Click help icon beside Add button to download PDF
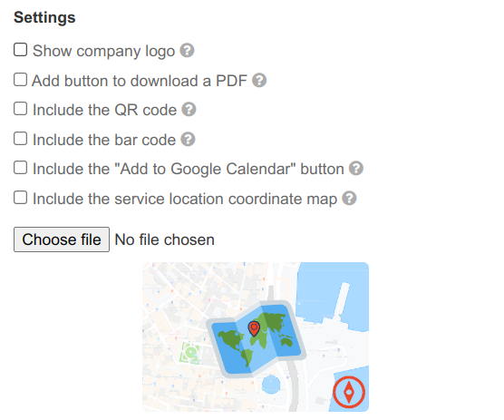The image size is (504, 420). [x=259, y=81]
